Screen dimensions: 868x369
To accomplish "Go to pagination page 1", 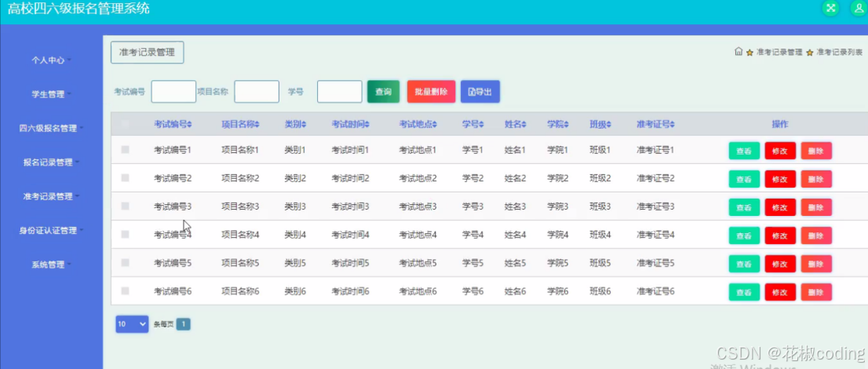I will pos(183,324).
